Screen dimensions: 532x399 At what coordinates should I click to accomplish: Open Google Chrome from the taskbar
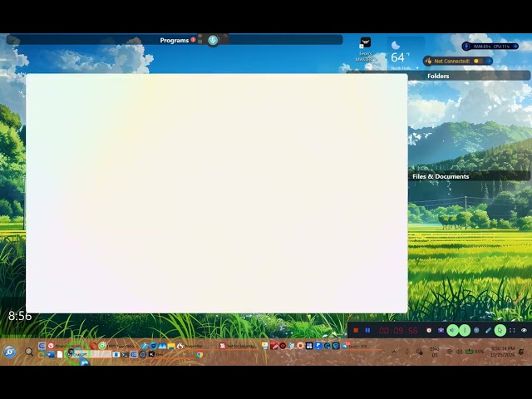[199, 355]
